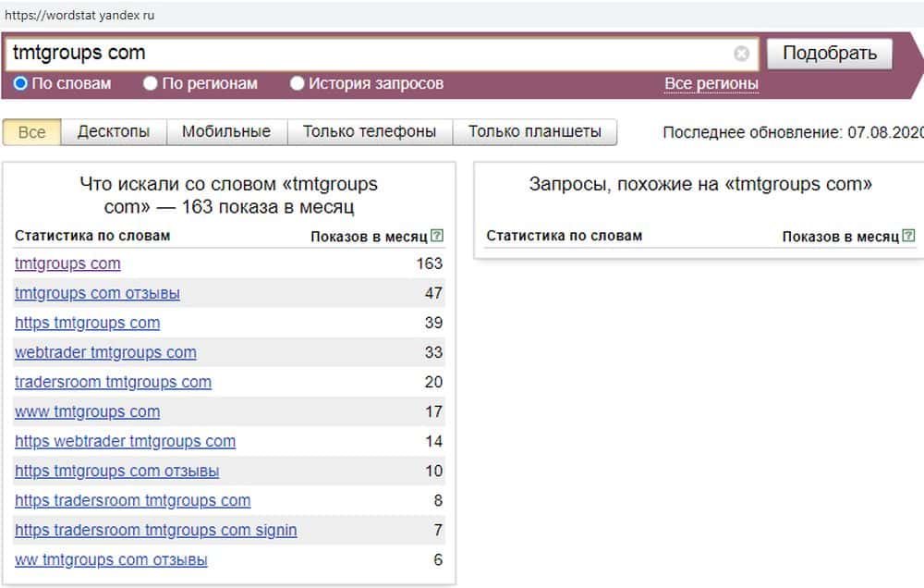Screen dimensions: 924x588
Task: Choose the История запросов radio option
Action: pyautogui.click(x=298, y=84)
